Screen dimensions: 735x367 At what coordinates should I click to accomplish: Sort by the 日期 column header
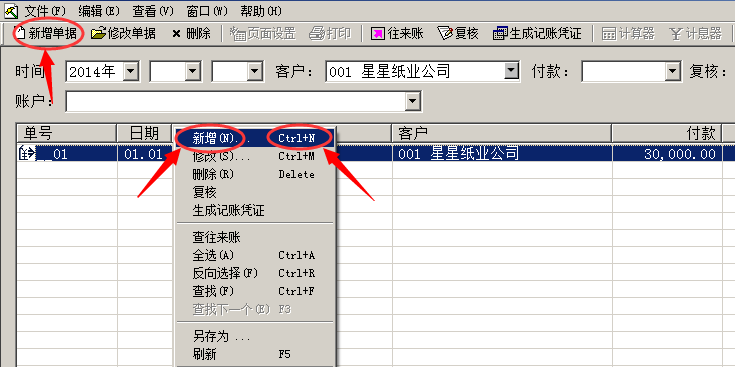point(144,134)
